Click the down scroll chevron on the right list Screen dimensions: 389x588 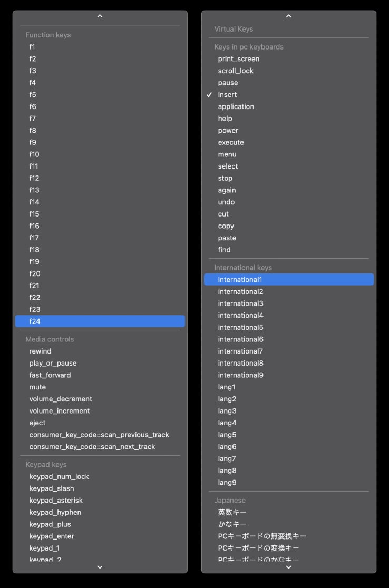click(288, 567)
